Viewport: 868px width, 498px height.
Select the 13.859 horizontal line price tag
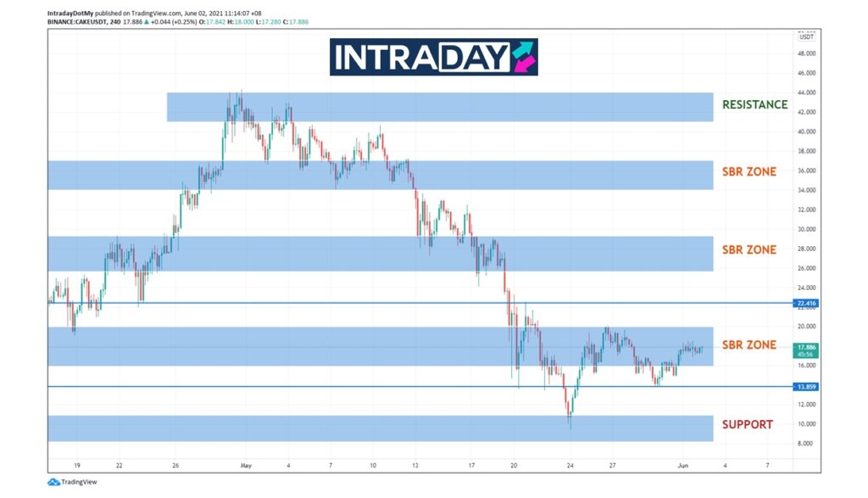tap(806, 387)
